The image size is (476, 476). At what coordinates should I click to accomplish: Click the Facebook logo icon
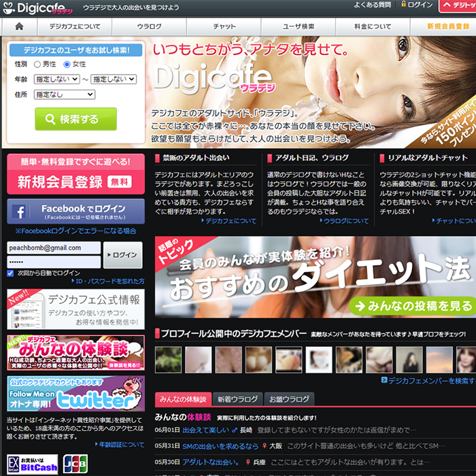coord(19,211)
